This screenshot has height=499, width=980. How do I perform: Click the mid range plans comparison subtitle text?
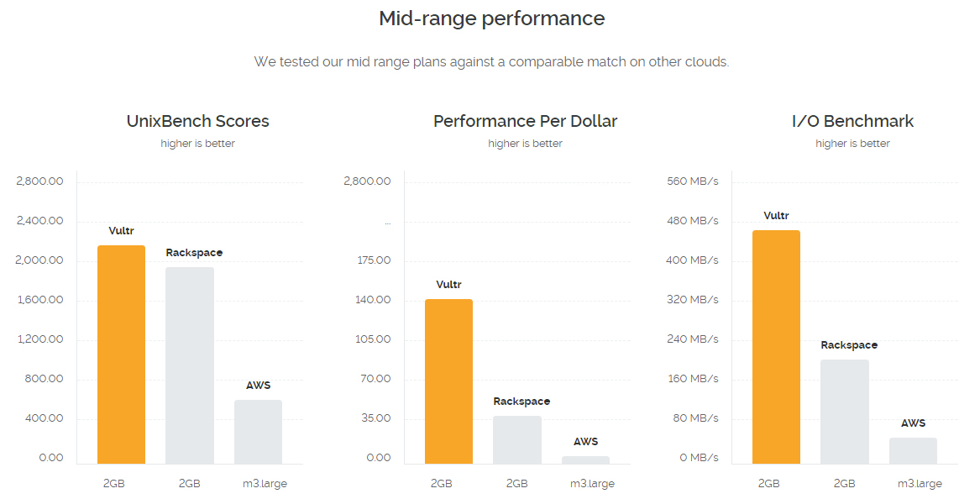tap(491, 62)
